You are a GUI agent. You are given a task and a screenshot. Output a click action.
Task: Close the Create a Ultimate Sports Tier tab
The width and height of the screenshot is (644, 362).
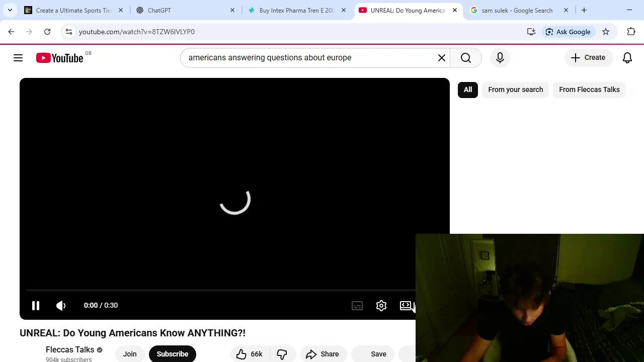pyautogui.click(x=121, y=10)
